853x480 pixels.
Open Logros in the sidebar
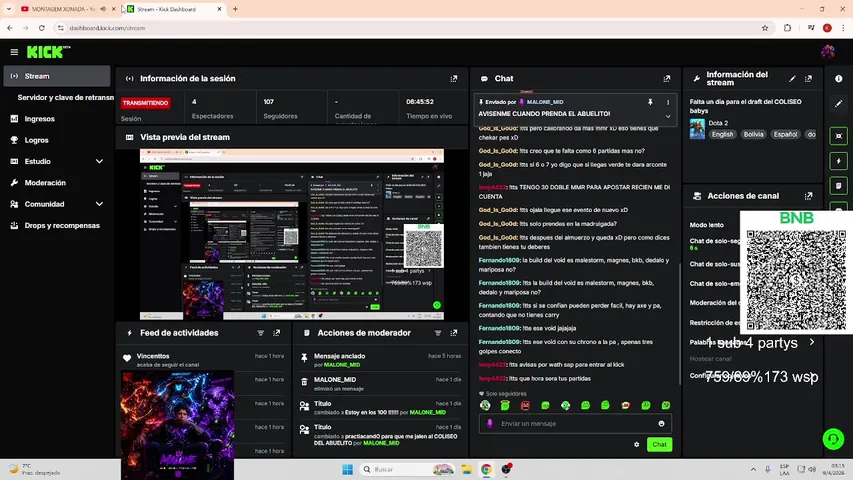pyautogui.click(x=36, y=140)
